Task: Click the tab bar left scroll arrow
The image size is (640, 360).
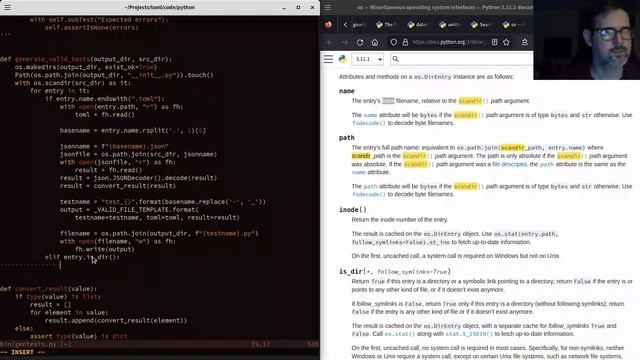Action: [x=345, y=25]
